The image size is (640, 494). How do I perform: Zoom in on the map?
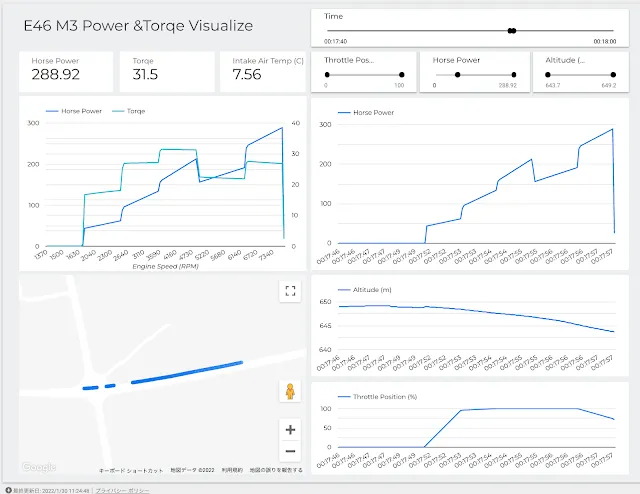pos(290,429)
